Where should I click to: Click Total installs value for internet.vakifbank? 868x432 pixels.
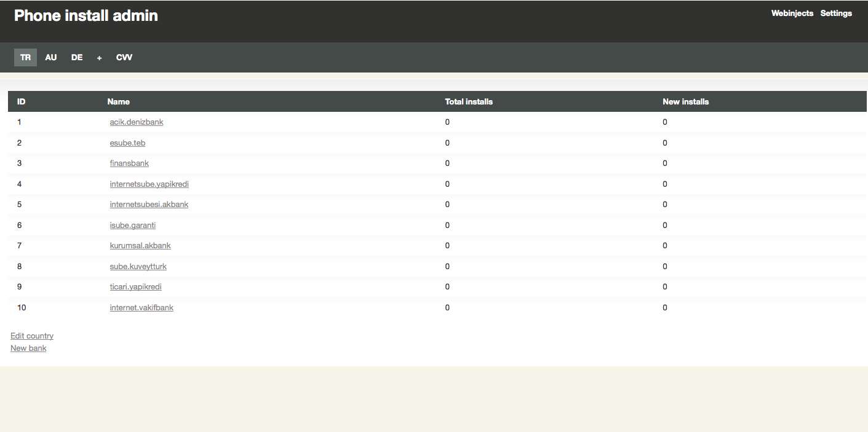point(447,307)
